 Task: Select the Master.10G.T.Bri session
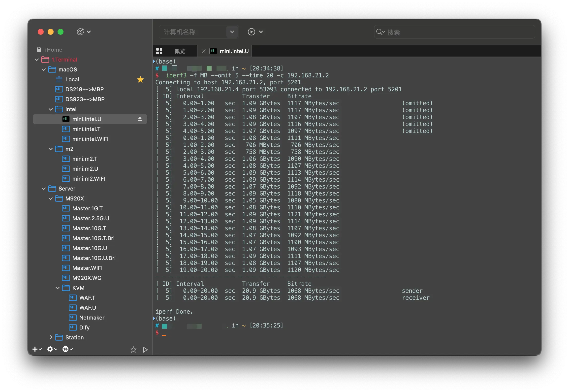pos(94,238)
